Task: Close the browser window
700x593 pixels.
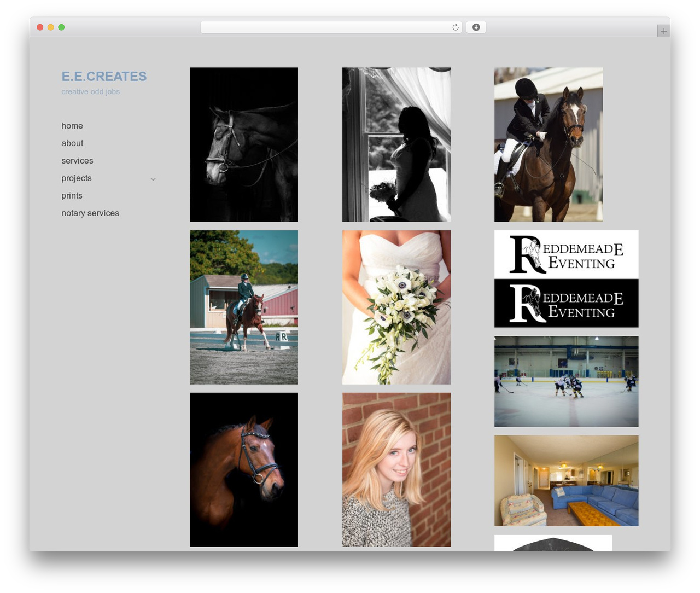Action: click(40, 27)
